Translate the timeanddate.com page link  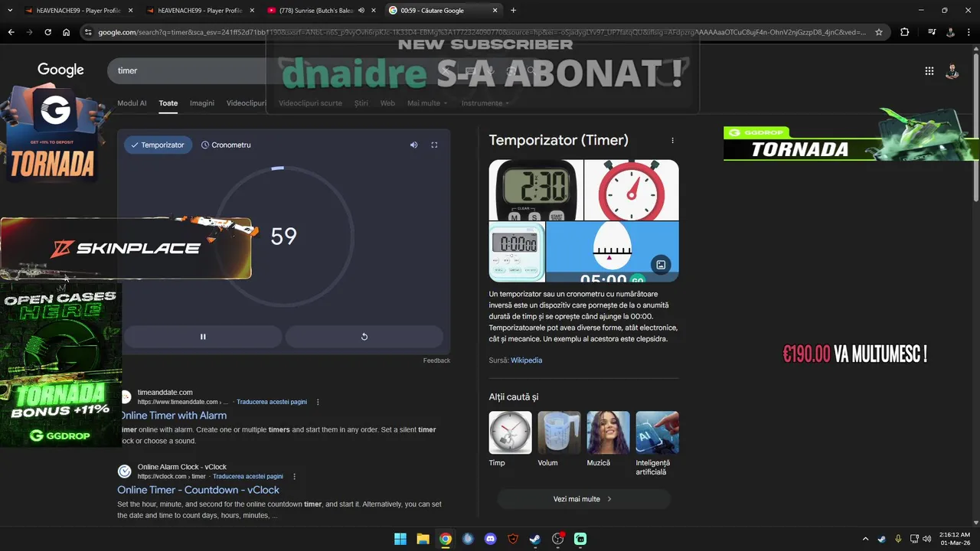pyautogui.click(x=272, y=402)
